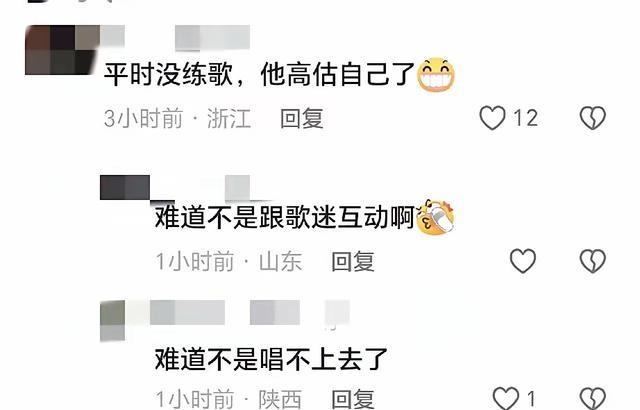Select the reply text 难道不是跟歌迷互动啊
This screenshot has width=640, height=410.
[285, 217]
